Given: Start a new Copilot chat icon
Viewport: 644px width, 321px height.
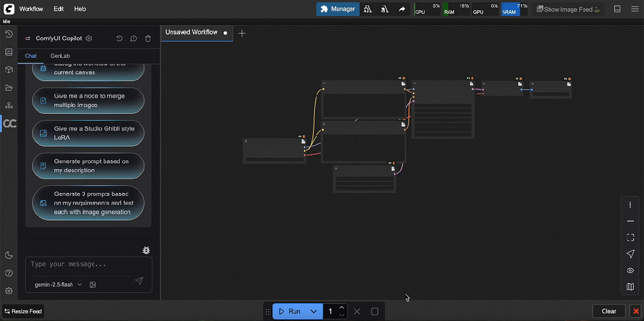Looking at the screenshot, I should tap(134, 39).
